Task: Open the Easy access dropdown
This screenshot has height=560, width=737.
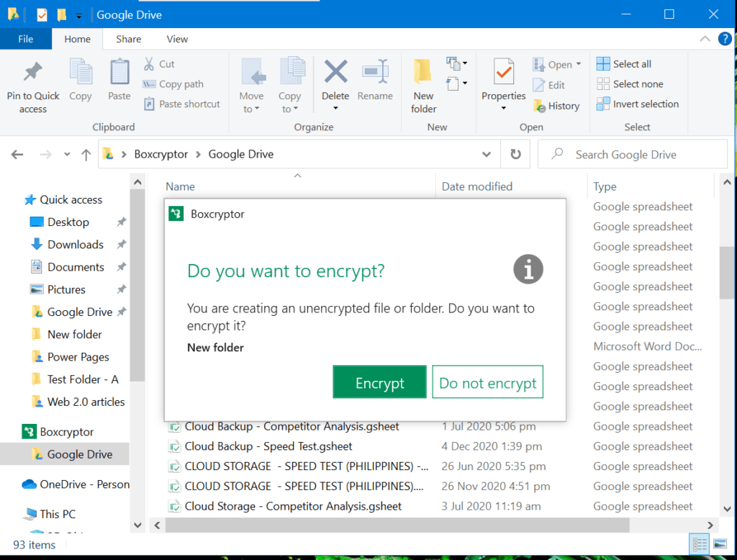Action: click(456, 83)
